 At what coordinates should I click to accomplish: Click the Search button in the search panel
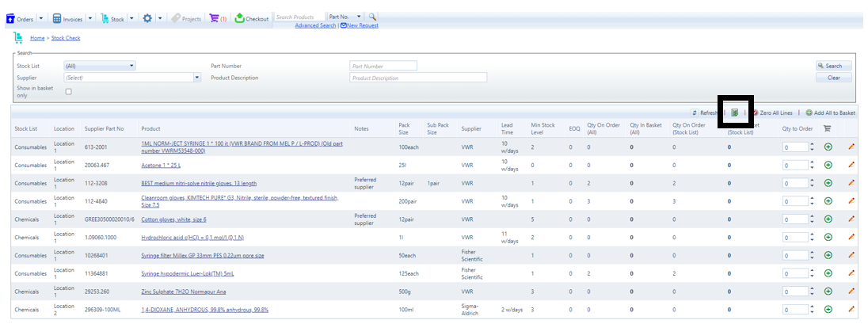(x=834, y=66)
